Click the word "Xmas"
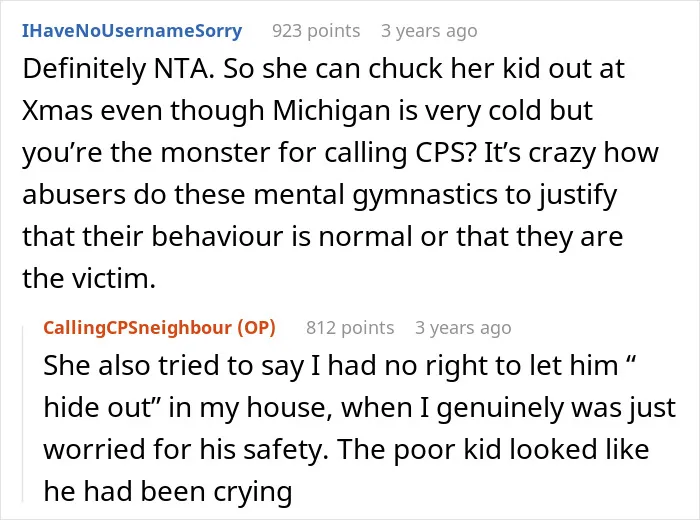The image size is (700, 520). tap(58, 110)
